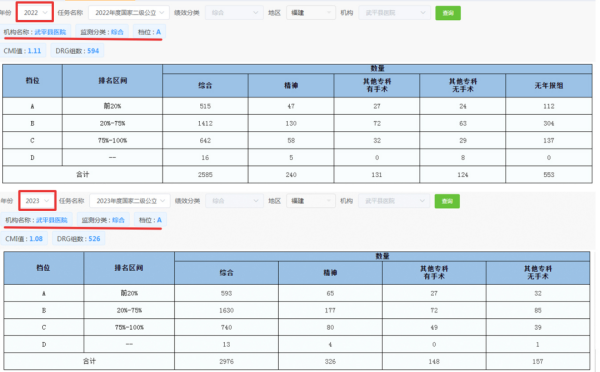Click the DRG组数 value 594

93,51
